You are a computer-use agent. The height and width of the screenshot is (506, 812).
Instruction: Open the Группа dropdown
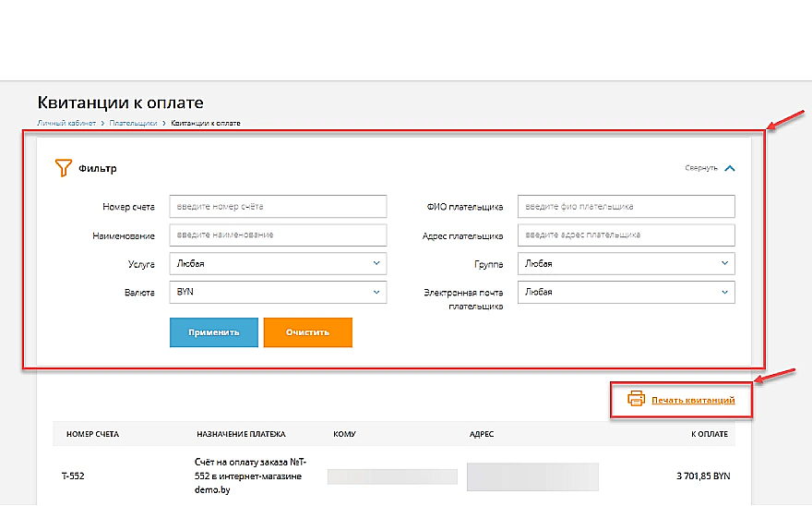627,264
